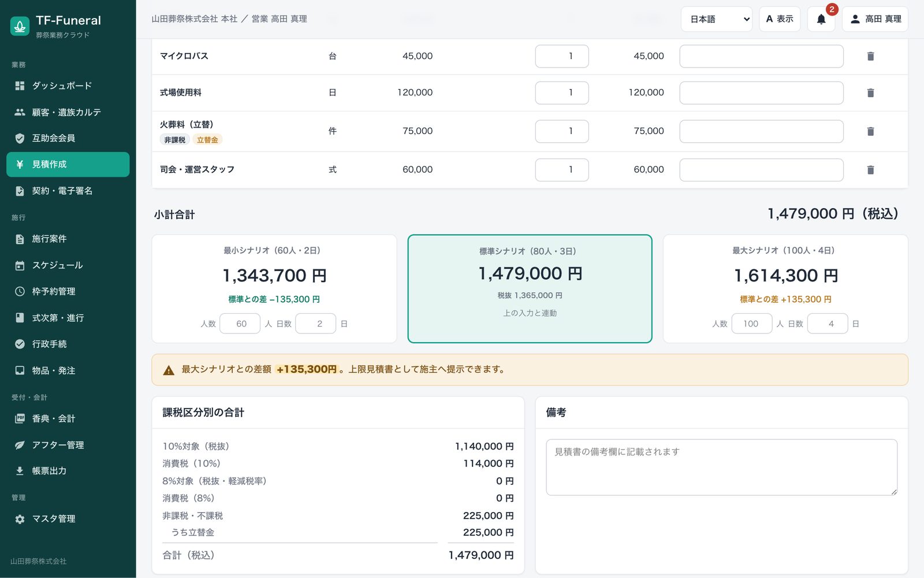Screen dimensions: 924x578
Task: Click the 枠予約管理 clock icon
Action: point(20,291)
